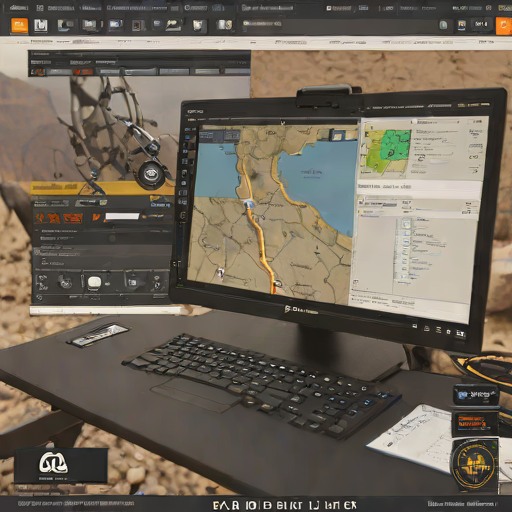
Task: Click the blue marker on the map's orange route
Action: click(249, 203)
